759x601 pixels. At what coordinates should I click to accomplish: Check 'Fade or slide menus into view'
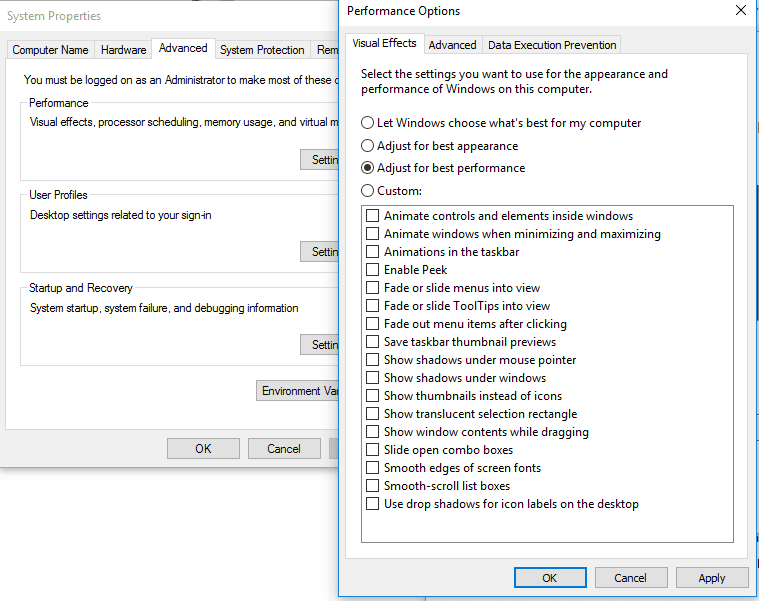[372, 288]
